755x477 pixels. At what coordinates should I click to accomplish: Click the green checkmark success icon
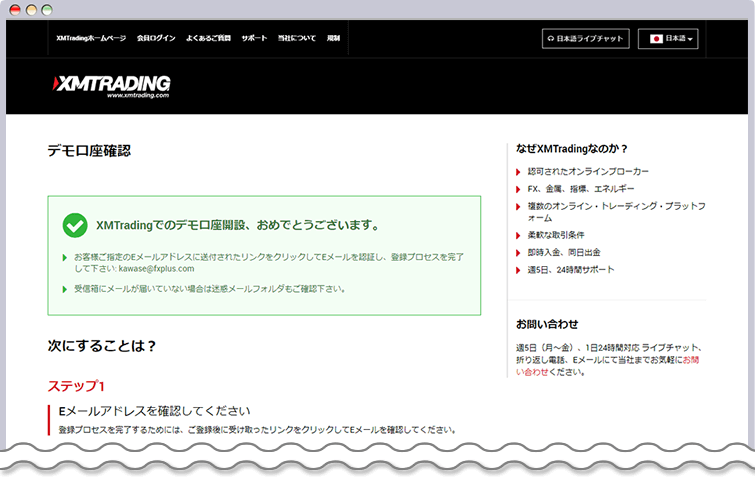(x=75, y=225)
